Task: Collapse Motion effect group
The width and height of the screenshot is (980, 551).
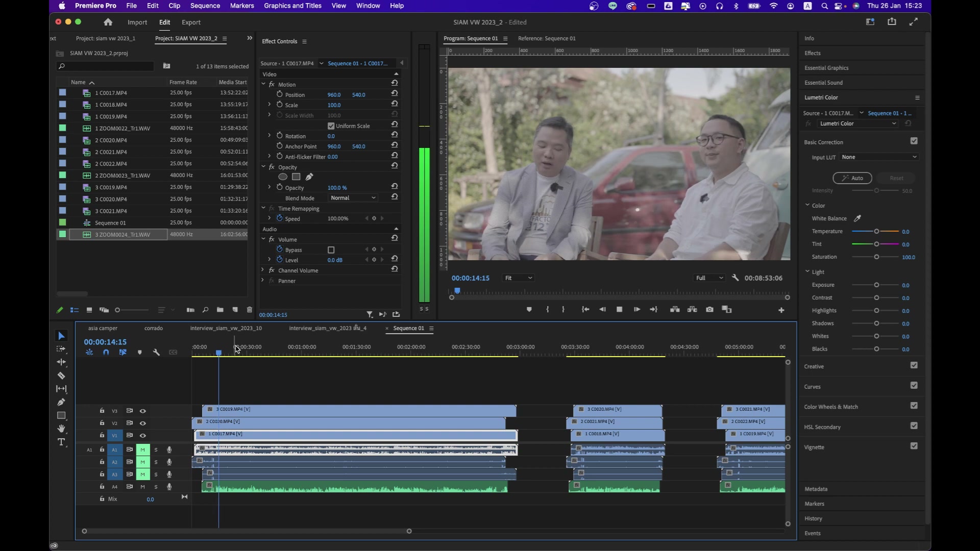Action: 263,84
